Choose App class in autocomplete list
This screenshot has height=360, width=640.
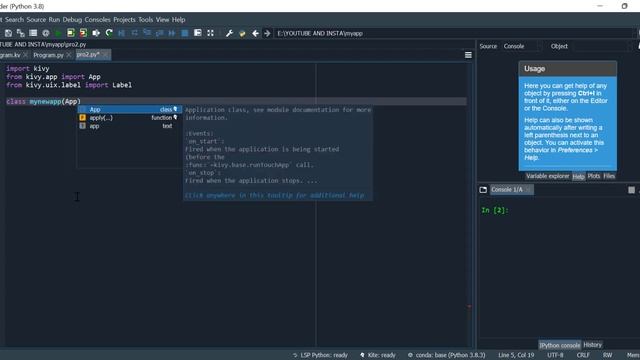click(x=129, y=109)
